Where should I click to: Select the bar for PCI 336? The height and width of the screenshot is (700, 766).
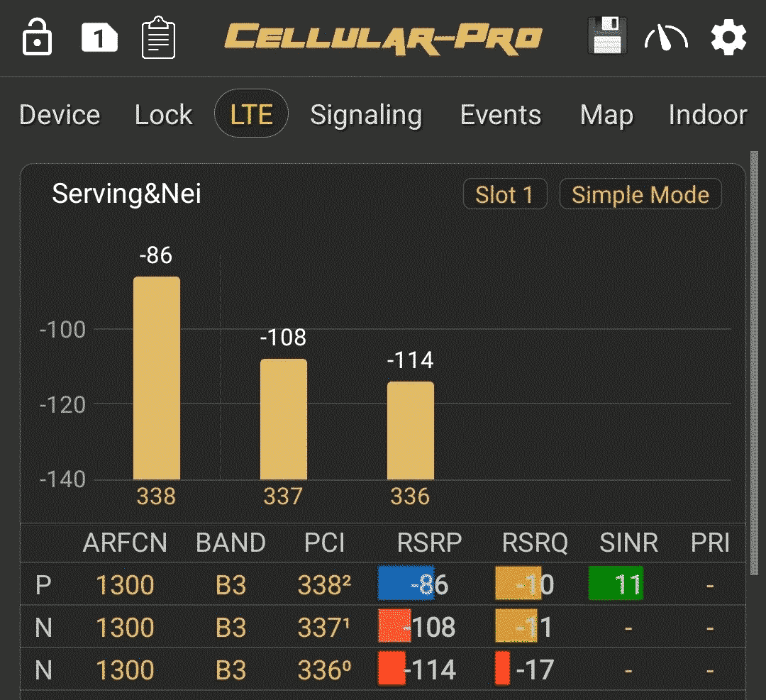pyautogui.click(x=411, y=430)
